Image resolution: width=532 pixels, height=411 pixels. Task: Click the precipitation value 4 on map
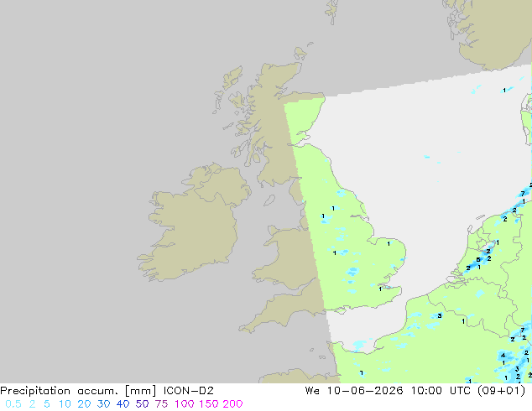[x=503, y=356]
